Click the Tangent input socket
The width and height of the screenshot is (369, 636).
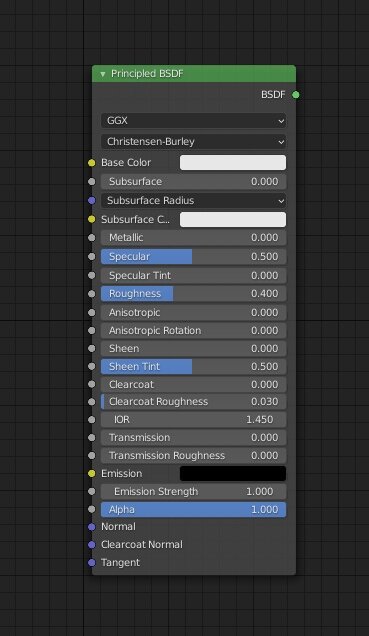pyautogui.click(x=92, y=563)
